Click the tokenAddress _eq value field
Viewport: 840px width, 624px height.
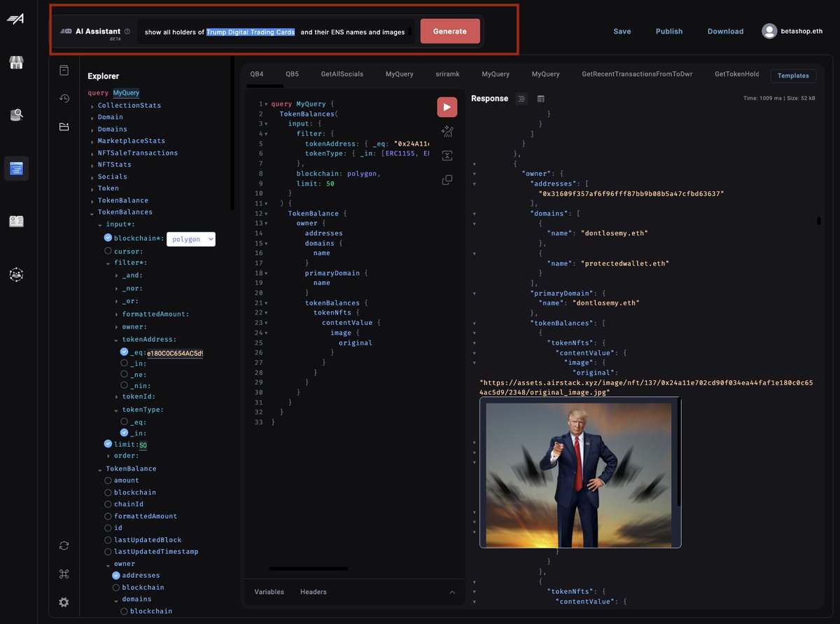[x=174, y=353]
